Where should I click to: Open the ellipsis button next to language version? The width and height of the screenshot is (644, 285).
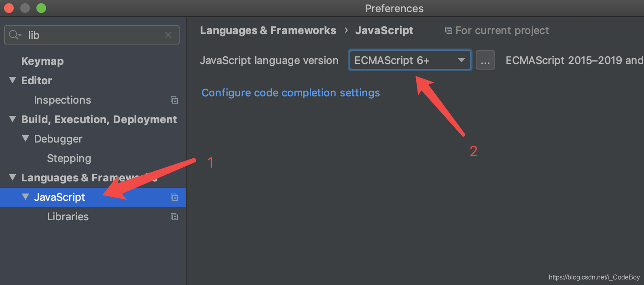tap(485, 60)
